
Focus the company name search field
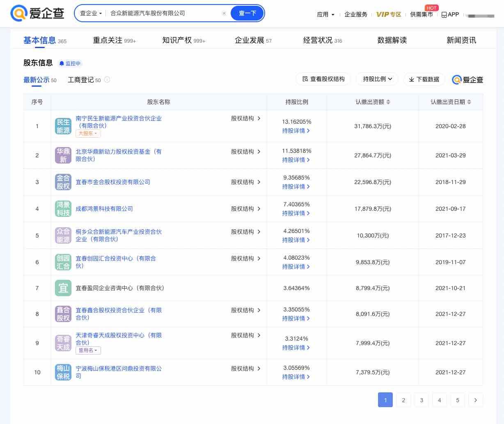pyautogui.click(x=164, y=13)
